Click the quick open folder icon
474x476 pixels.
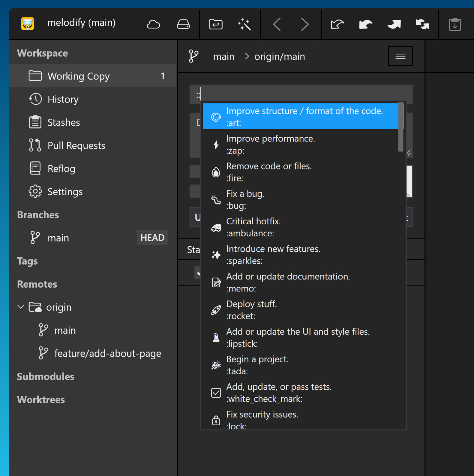[x=216, y=24]
